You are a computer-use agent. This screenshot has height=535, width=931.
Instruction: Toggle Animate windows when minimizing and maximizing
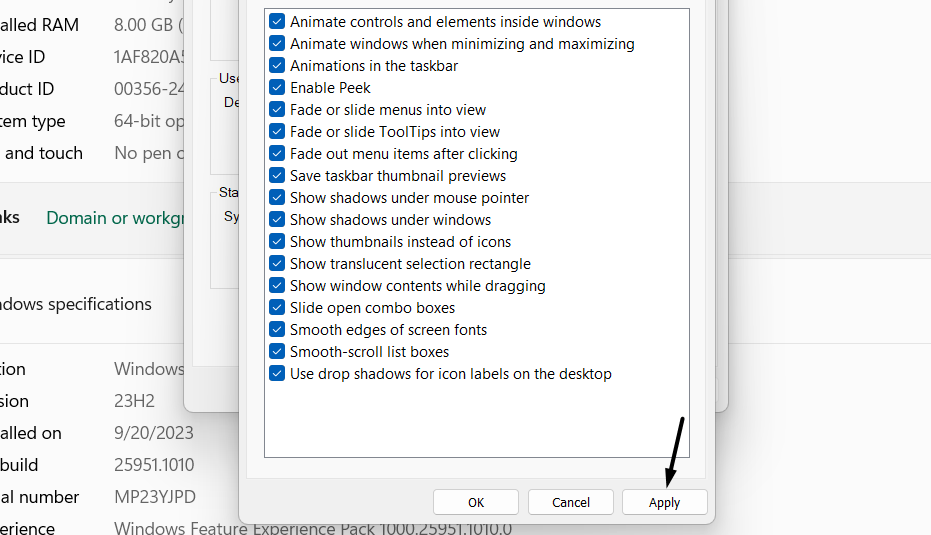click(277, 44)
